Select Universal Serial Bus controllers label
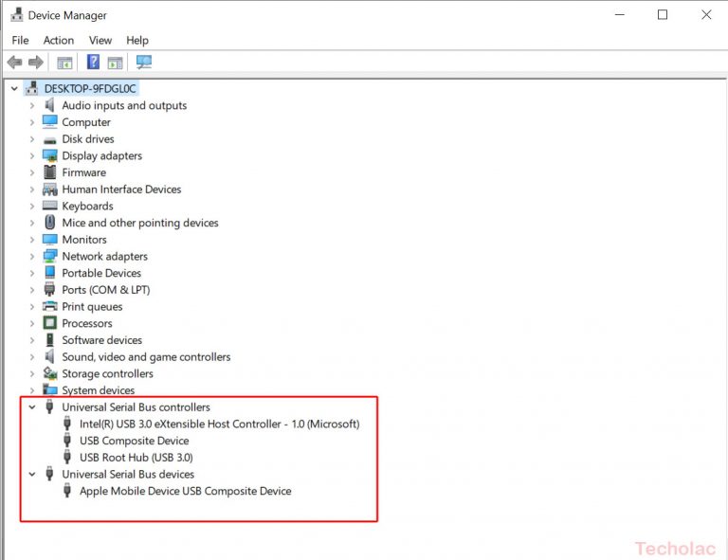Viewport: 728px width, 560px height. click(136, 406)
